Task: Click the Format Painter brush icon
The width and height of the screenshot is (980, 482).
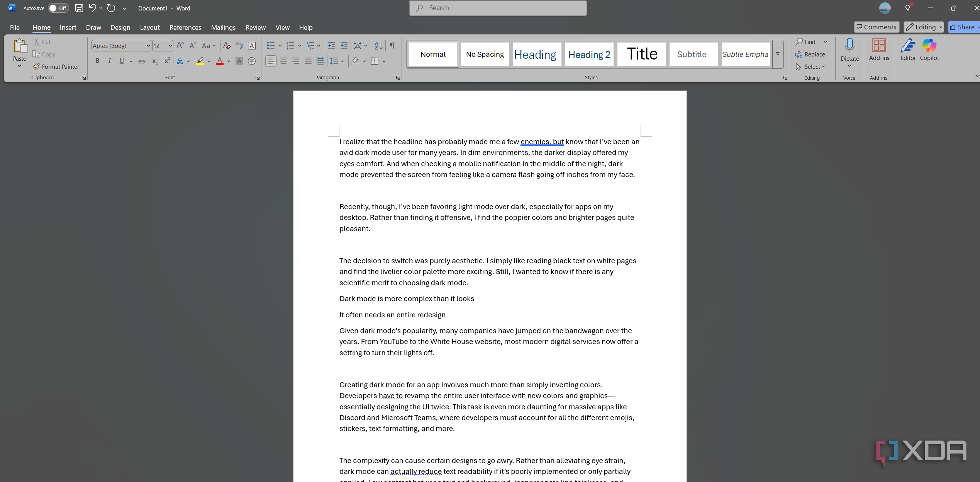Action: pyautogui.click(x=36, y=66)
